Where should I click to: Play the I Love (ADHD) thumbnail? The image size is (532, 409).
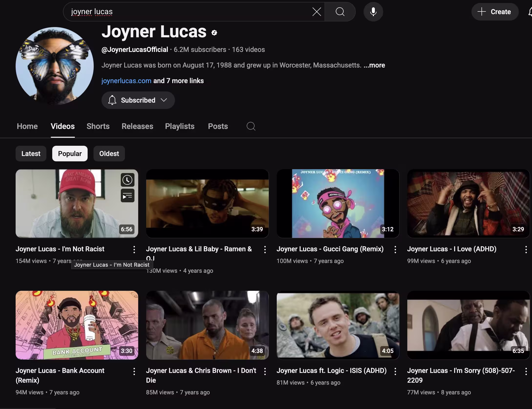tap(468, 204)
